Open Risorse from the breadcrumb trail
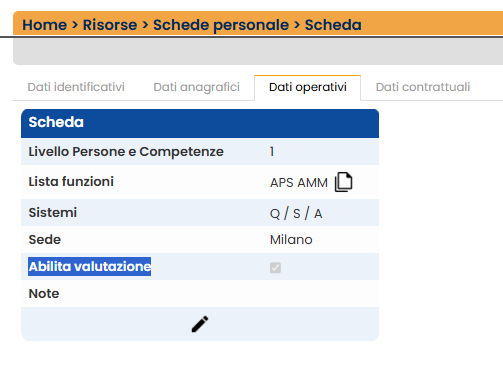 (110, 25)
